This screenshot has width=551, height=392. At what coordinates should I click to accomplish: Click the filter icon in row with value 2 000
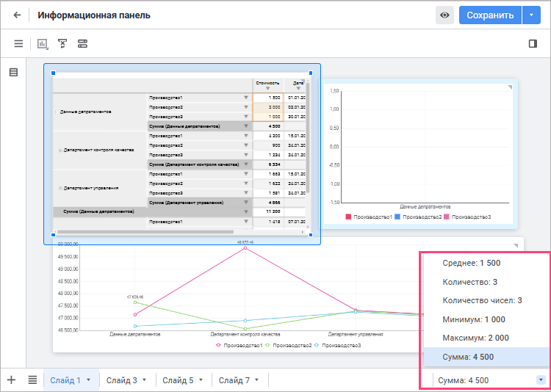tap(246, 106)
